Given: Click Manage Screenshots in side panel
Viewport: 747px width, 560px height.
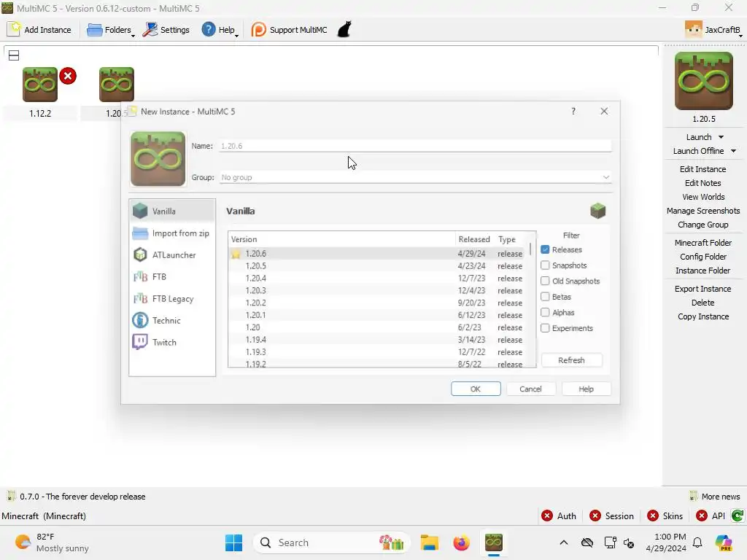Looking at the screenshot, I should [x=703, y=211].
